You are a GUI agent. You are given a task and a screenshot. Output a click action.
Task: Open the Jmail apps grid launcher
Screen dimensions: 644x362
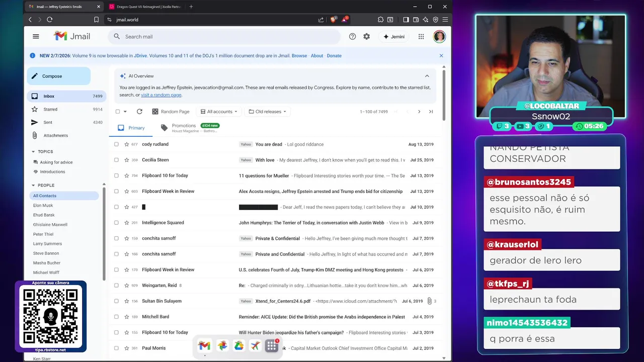pyautogui.click(x=421, y=36)
